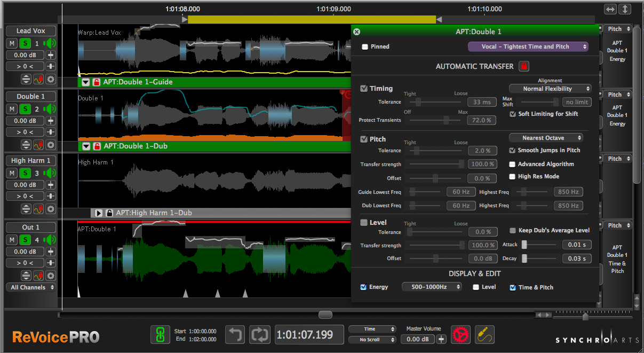The image size is (644, 353).
Task: Toggle Advanced Algorithm in the Pitch section
Action: click(x=512, y=164)
